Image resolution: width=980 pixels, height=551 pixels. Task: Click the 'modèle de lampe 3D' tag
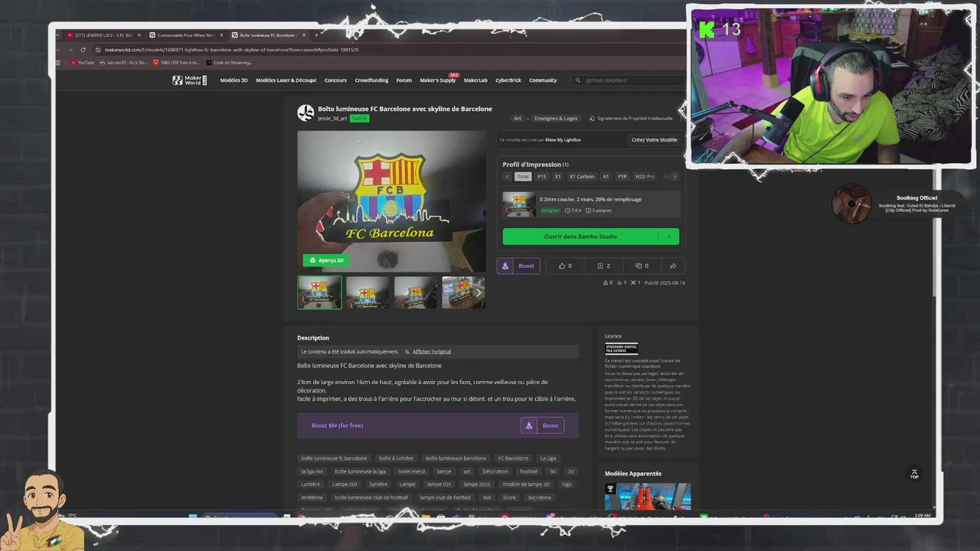pos(526,484)
